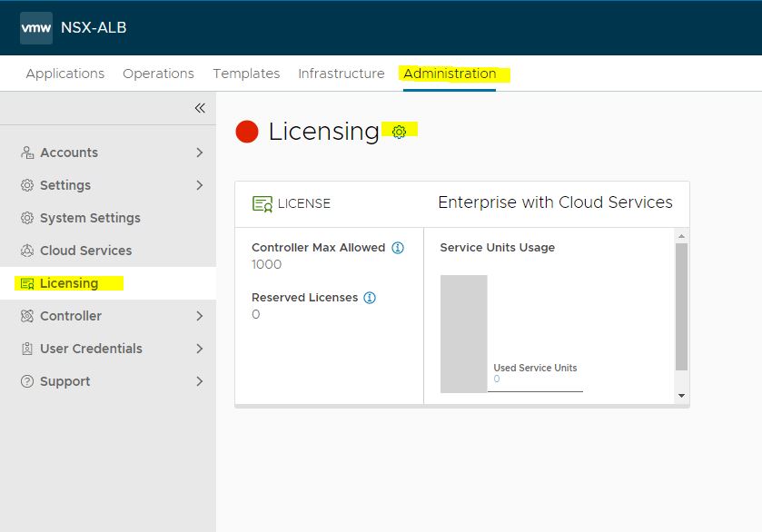The image size is (762, 532).
Task: Go to the Templates tab
Action: click(x=246, y=74)
